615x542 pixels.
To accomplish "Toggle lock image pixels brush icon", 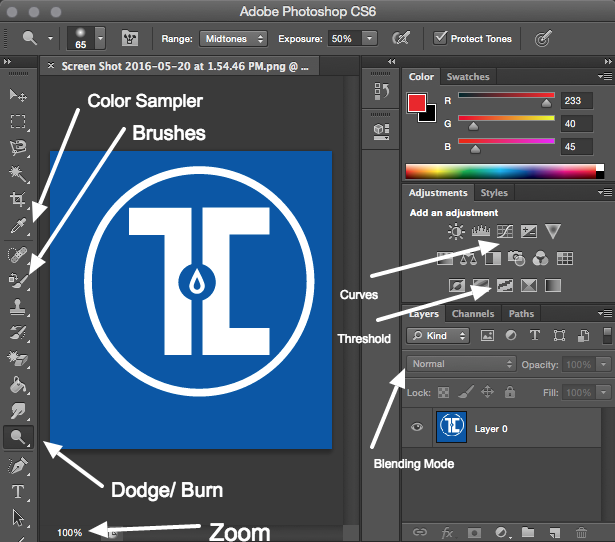I will (466, 392).
